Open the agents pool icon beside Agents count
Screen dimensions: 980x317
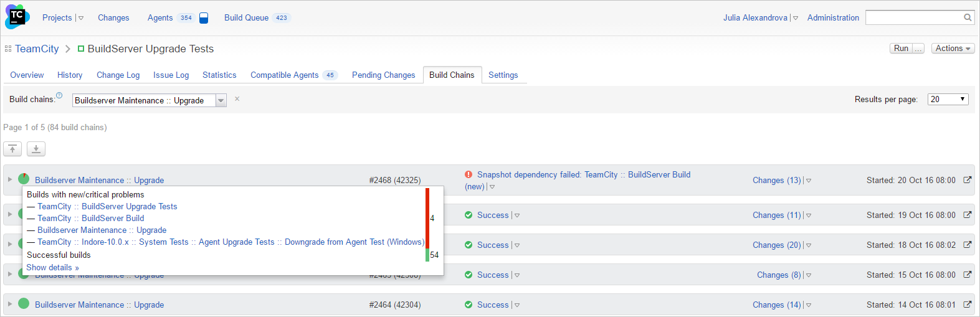[x=204, y=18]
